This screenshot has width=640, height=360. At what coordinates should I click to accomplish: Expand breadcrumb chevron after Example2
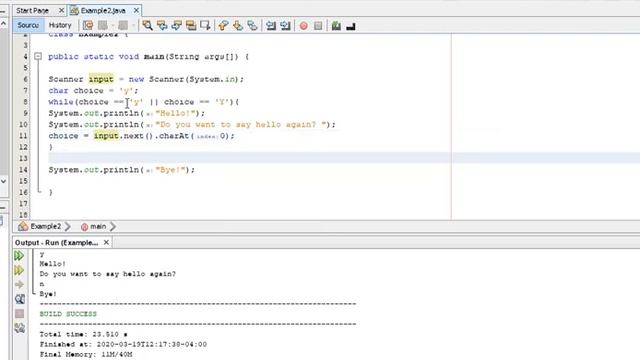tap(68, 226)
